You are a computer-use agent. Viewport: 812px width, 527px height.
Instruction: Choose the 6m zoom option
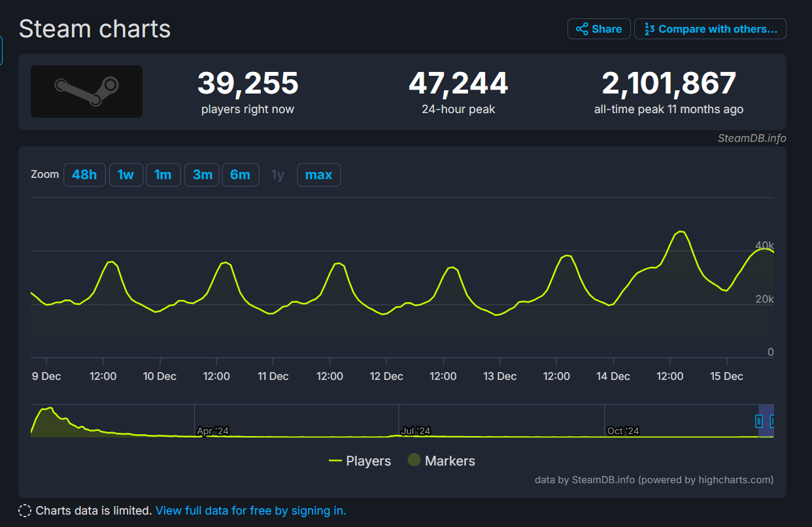[240, 175]
